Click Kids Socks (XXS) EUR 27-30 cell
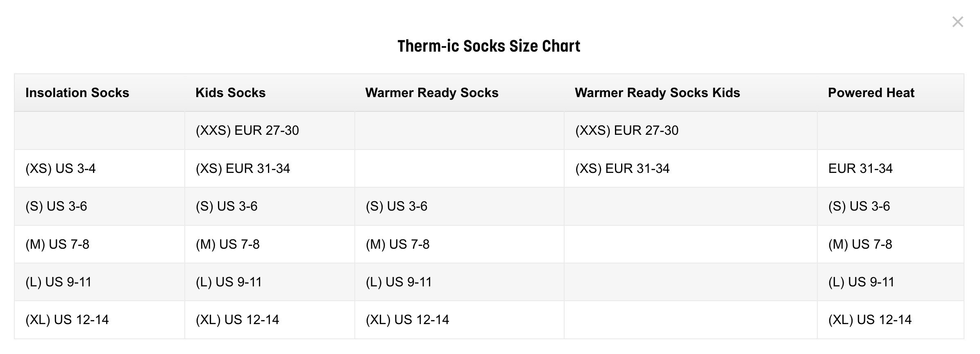 [x=247, y=130]
